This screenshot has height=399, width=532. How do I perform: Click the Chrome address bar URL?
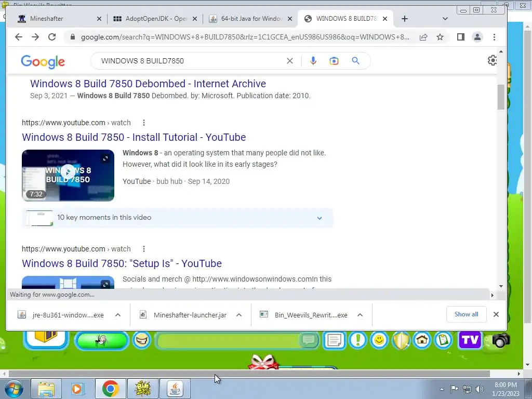click(x=245, y=37)
